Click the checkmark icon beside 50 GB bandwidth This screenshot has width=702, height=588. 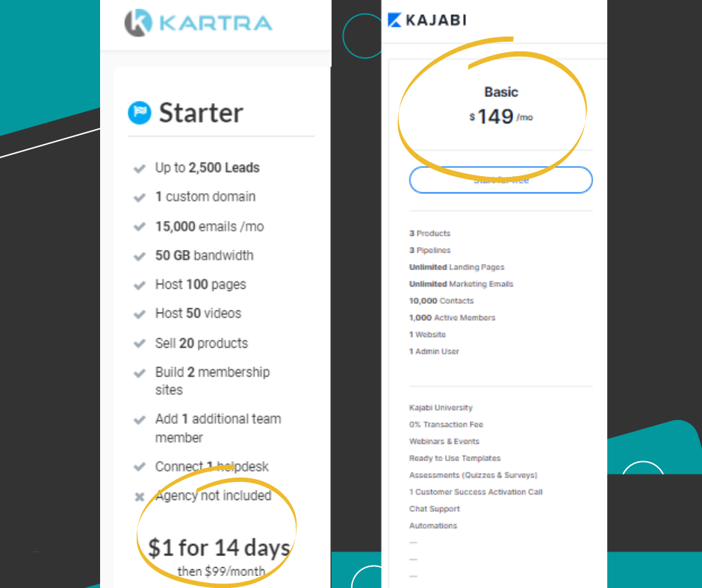click(x=140, y=256)
